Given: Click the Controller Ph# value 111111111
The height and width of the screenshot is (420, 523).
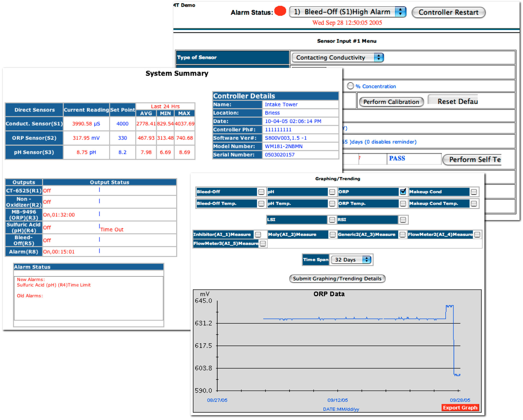Looking at the screenshot, I should point(278,130).
